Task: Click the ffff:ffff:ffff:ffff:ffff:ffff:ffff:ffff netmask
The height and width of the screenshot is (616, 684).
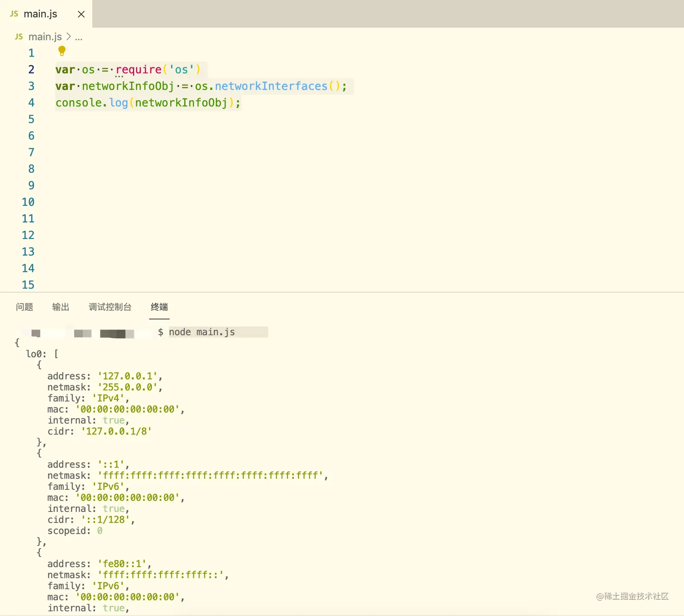Action: 210,475
